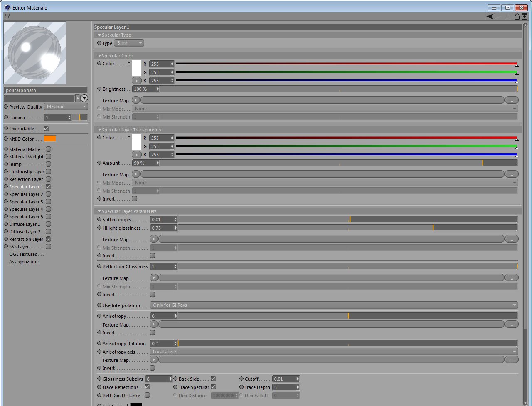This screenshot has height=406, width=532.
Task: Collapse the Specular Layer Parameters section
Action: coord(100,211)
